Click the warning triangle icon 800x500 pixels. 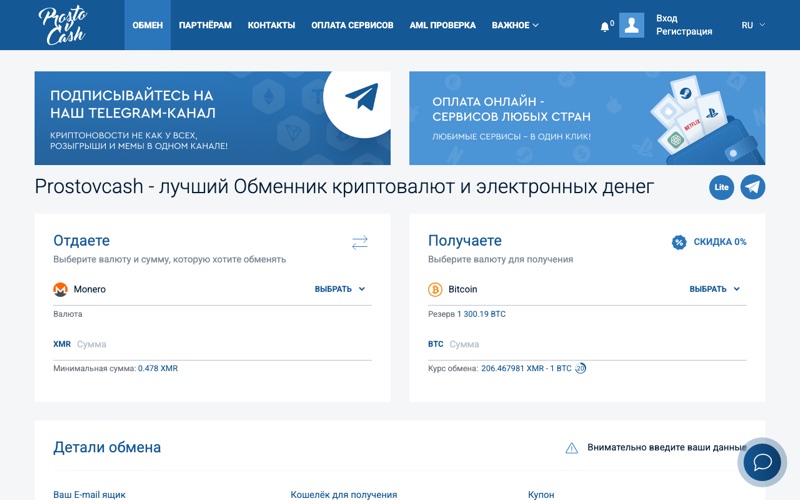[571, 448]
